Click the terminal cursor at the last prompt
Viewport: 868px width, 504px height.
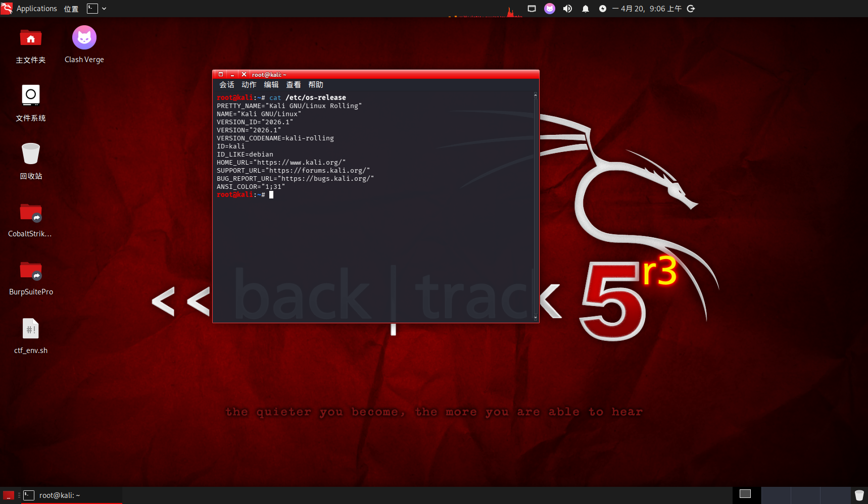271,195
